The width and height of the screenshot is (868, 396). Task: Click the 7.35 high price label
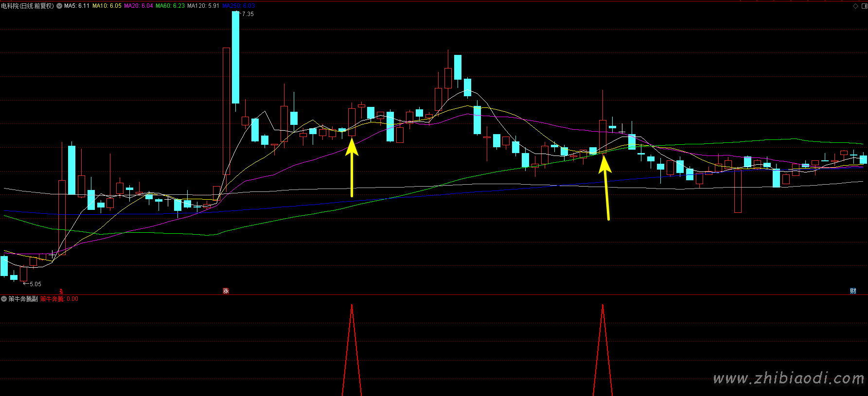click(x=248, y=14)
